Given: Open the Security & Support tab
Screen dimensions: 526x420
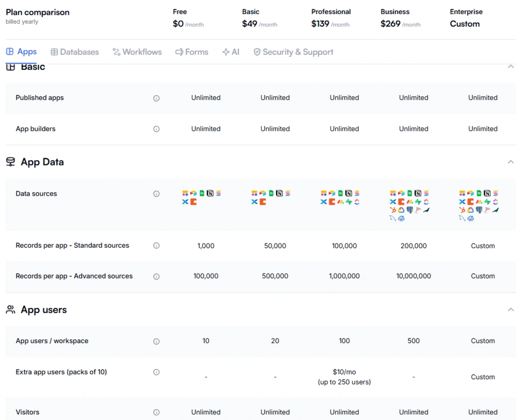Looking at the screenshot, I should [x=293, y=52].
